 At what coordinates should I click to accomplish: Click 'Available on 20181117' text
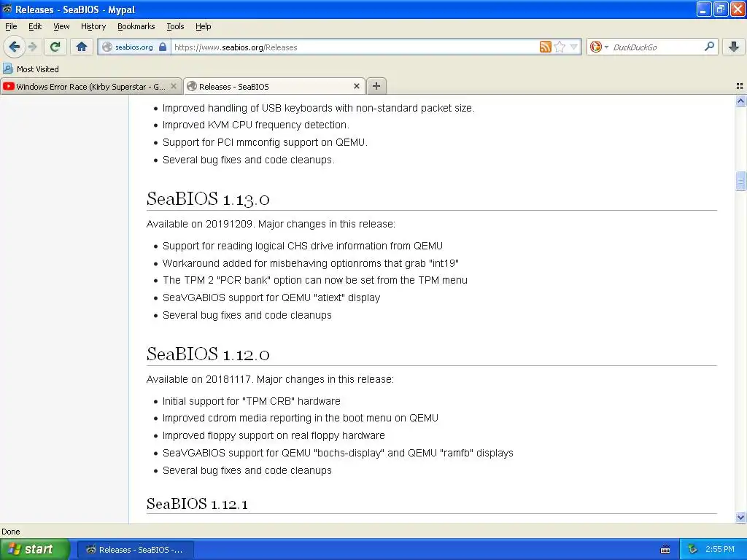[x=198, y=379]
